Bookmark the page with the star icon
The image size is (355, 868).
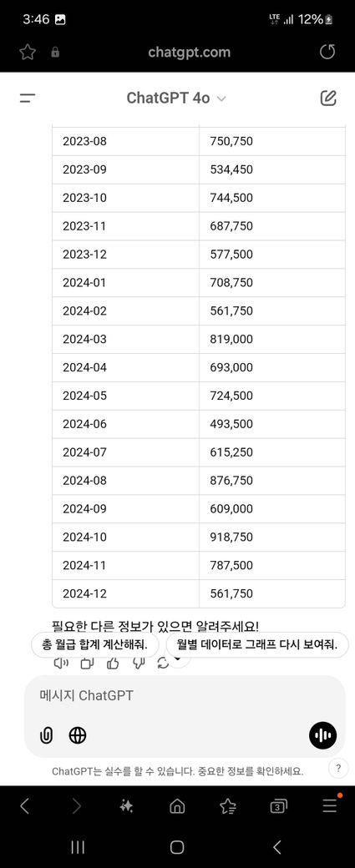[28, 52]
